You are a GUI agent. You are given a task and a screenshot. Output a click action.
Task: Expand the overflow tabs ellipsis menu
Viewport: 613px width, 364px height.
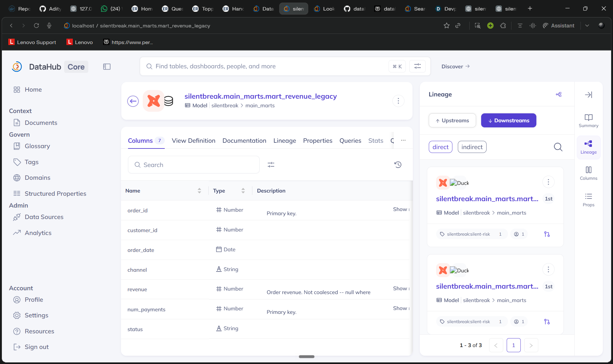(x=403, y=140)
